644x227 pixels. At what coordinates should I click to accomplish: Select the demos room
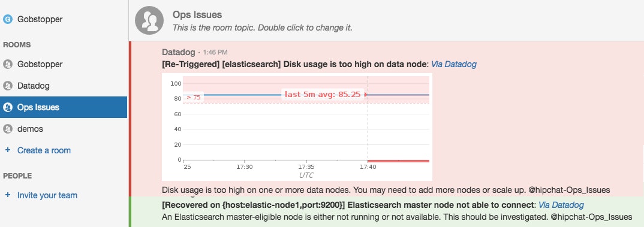coord(30,129)
